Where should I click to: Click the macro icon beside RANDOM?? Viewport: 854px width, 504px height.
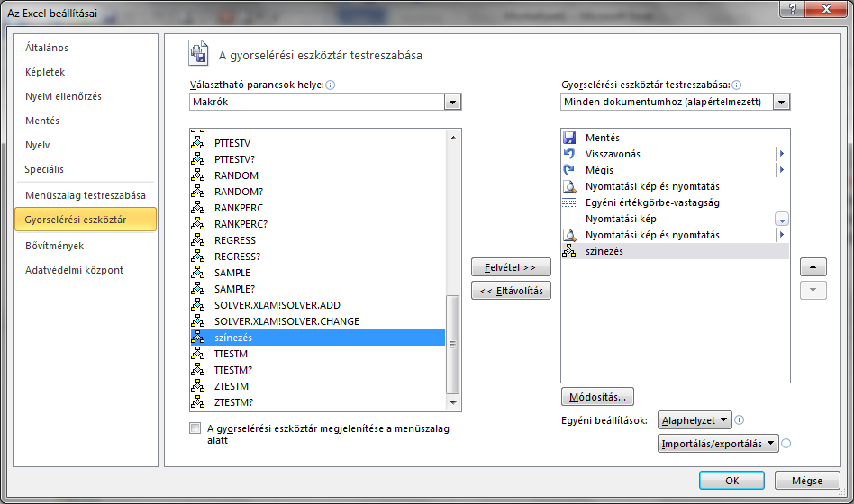197,192
